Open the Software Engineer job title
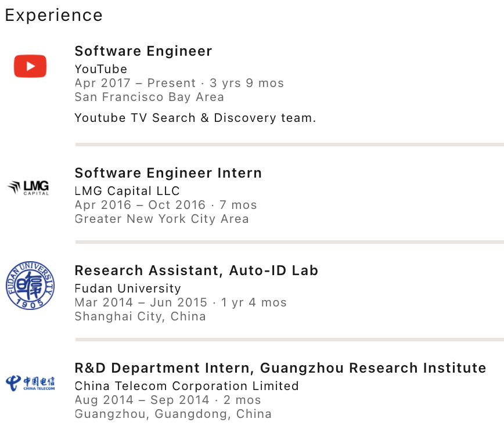The width and height of the screenshot is (504, 433). coord(143,51)
